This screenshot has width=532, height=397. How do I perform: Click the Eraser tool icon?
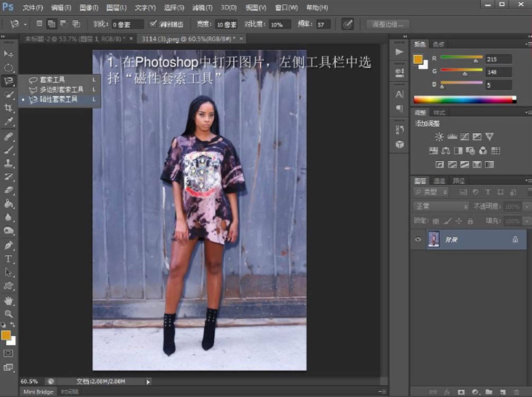(8, 190)
